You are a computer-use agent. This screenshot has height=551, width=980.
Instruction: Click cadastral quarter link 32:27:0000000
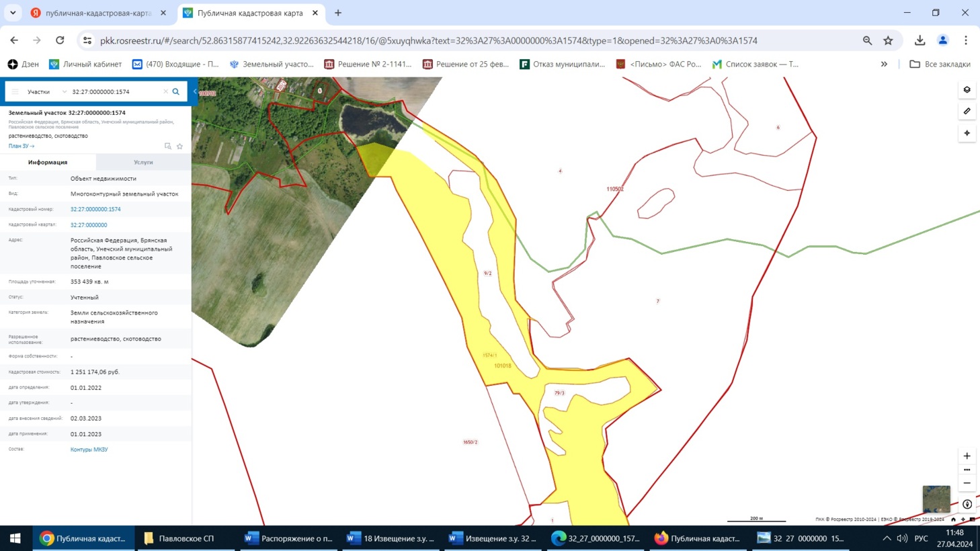89,225
